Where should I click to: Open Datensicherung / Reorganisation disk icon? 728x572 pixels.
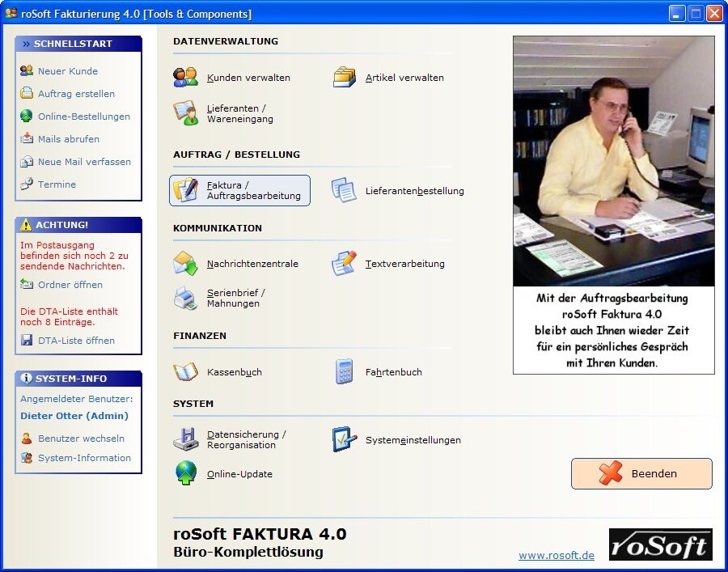click(x=186, y=439)
